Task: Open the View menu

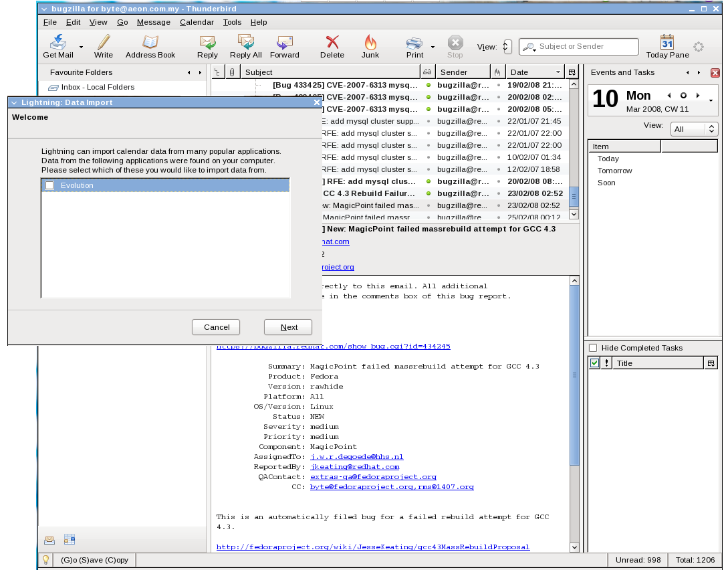Action: tap(98, 22)
